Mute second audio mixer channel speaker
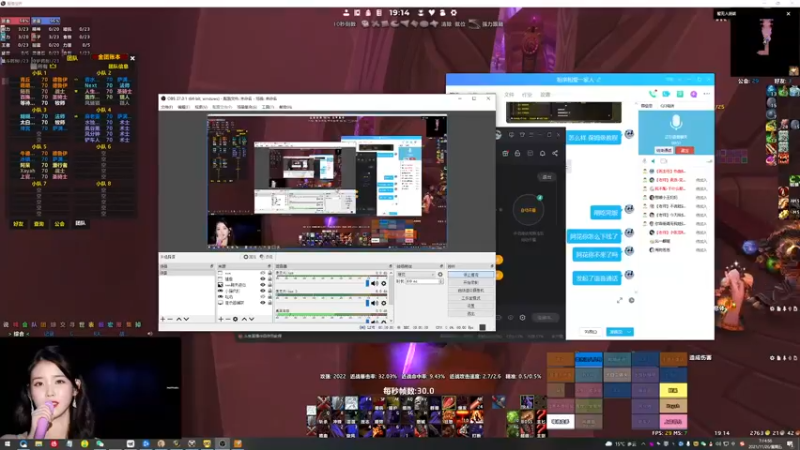This screenshot has width=800, height=450. pos(375,303)
